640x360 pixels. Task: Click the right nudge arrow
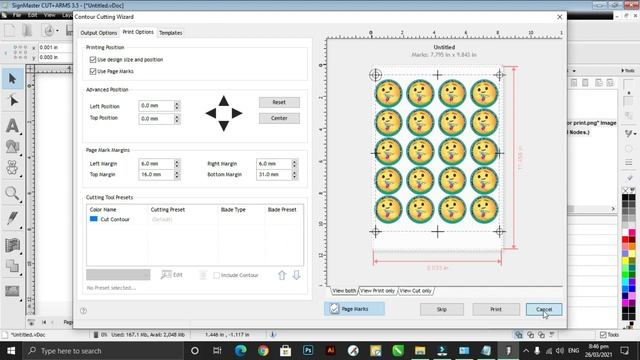(x=237, y=113)
